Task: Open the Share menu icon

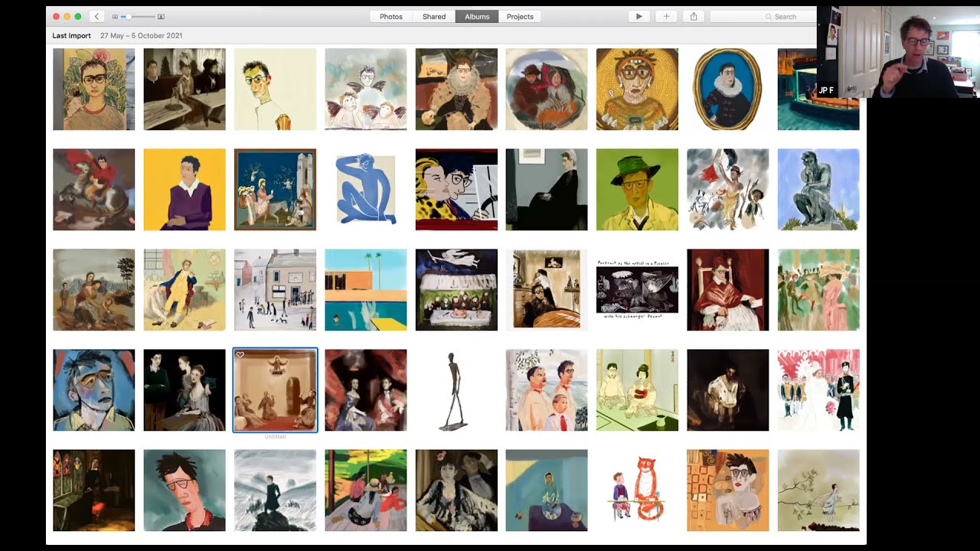Action: 694,16
